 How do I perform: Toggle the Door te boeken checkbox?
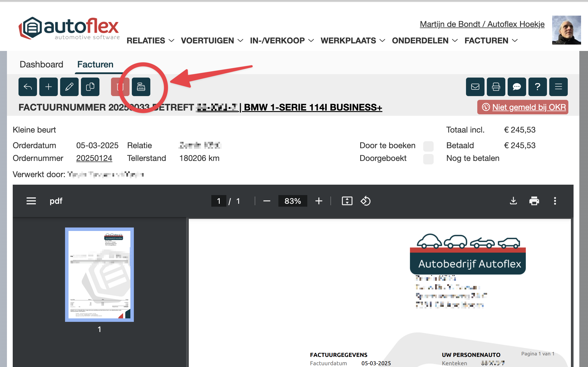click(428, 146)
